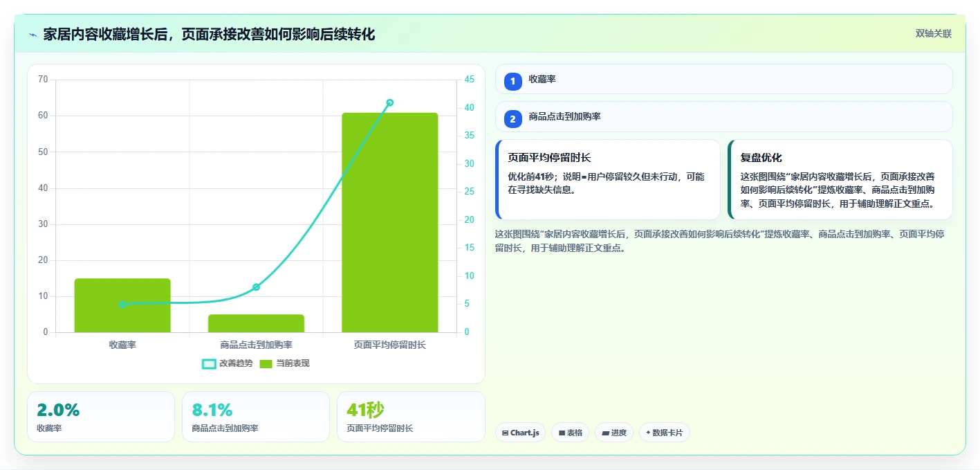This screenshot has width=980, height=470.
Task: Click the Chart.js tag
Action: (x=520, y=433)
